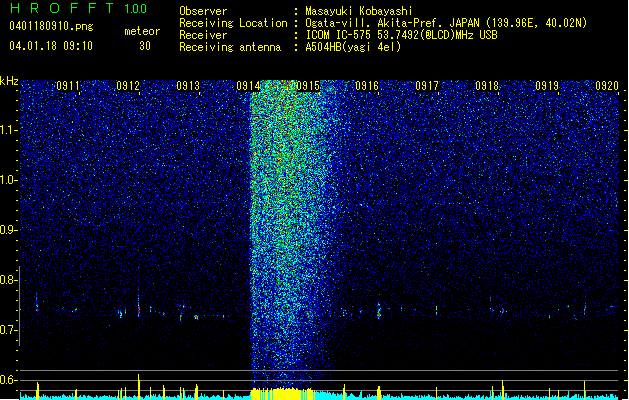The image size is (629, 400).
Task: Click the 0913 time marker
Action: (x=188, y=86)
